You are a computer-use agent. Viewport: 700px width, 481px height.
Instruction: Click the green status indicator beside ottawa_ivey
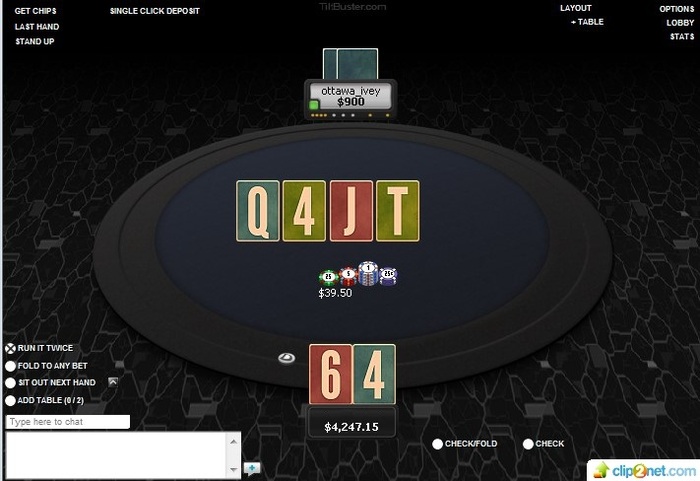[314, 105]
